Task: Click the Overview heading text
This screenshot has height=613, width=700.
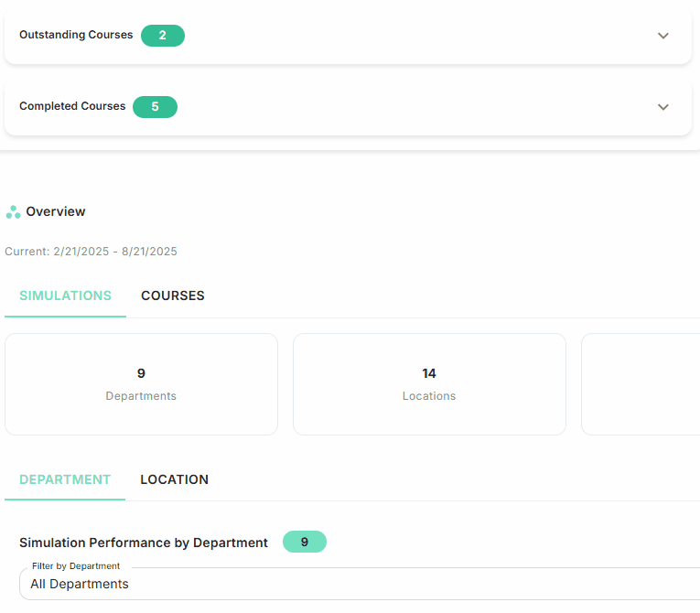Action: 55,211
